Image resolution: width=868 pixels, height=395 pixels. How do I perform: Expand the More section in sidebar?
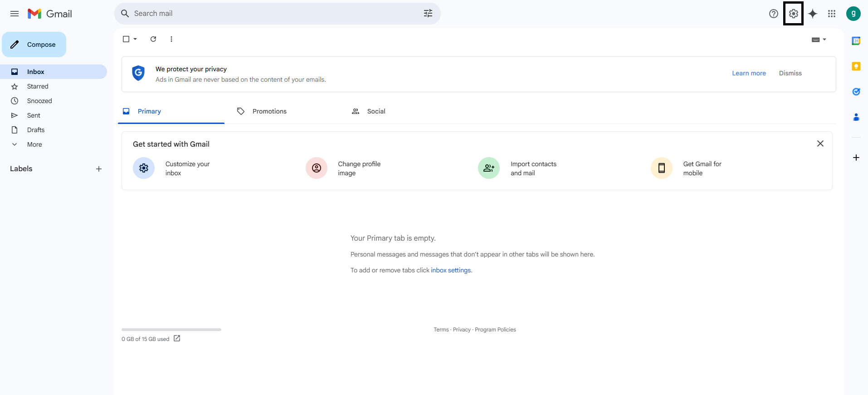(x=34, y=144)
